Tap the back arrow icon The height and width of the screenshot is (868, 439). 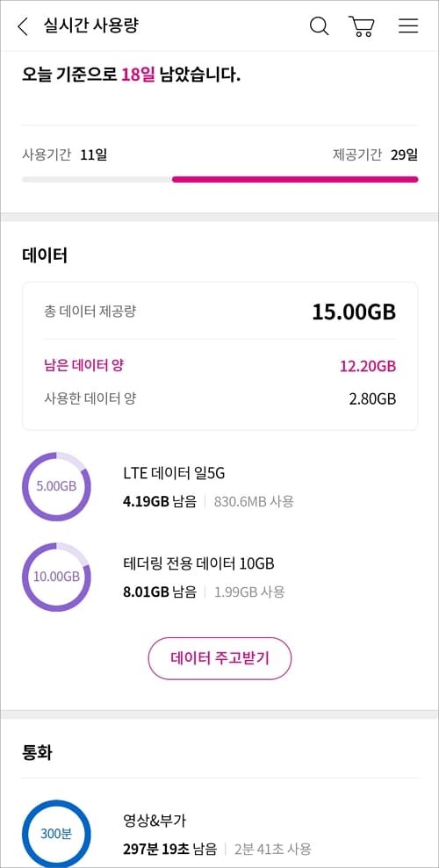23,26
